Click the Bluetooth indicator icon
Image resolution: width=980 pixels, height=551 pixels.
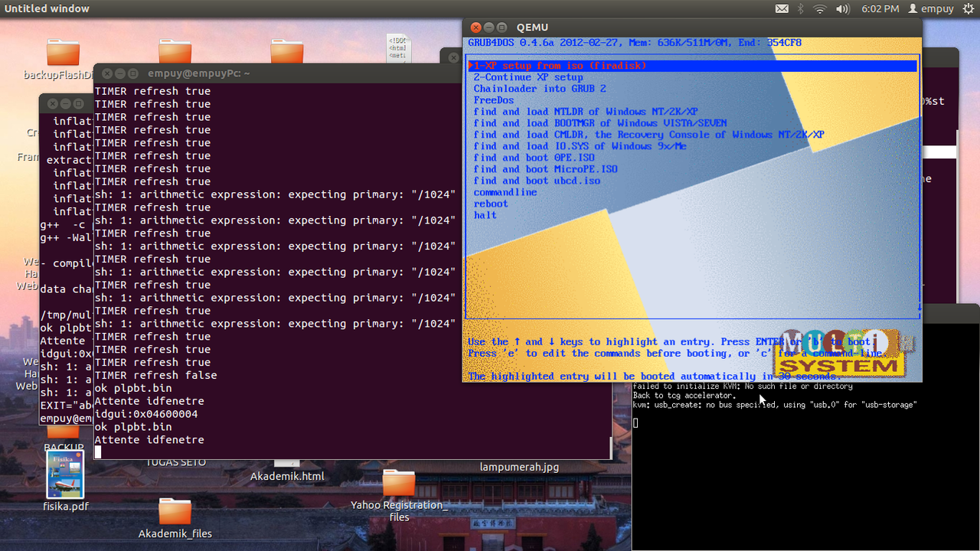(801, 8)
